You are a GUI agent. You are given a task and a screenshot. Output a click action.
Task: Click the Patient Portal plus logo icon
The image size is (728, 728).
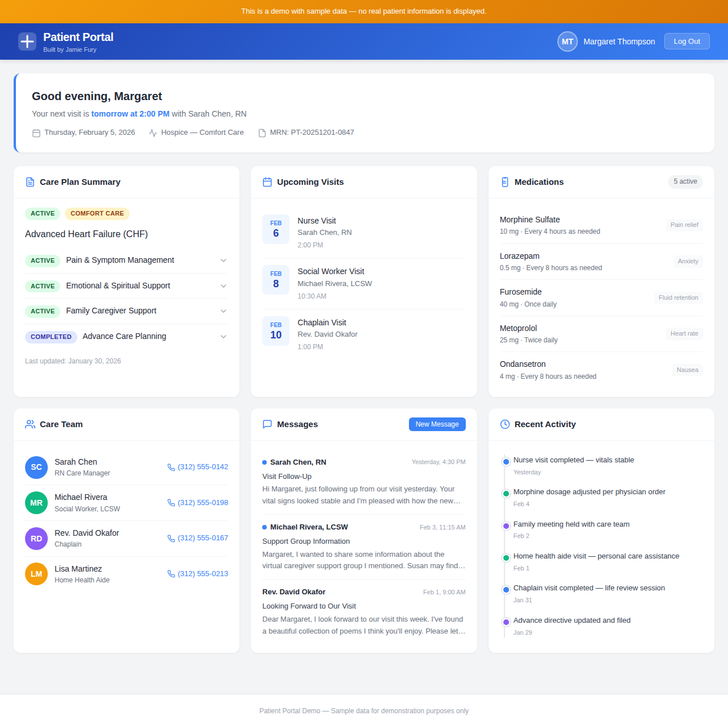click(27, 41)
